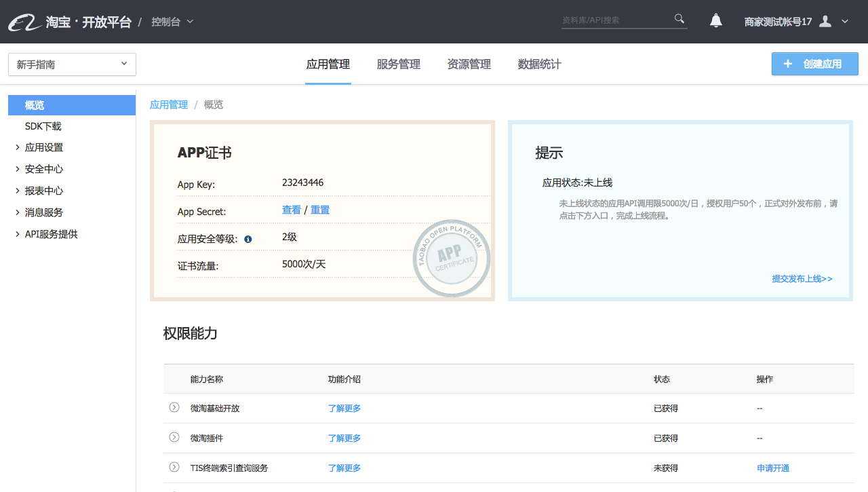Switch to the 数据统计 tab
Viewport: 868px width, 492px height.
(x=538, y=64)
